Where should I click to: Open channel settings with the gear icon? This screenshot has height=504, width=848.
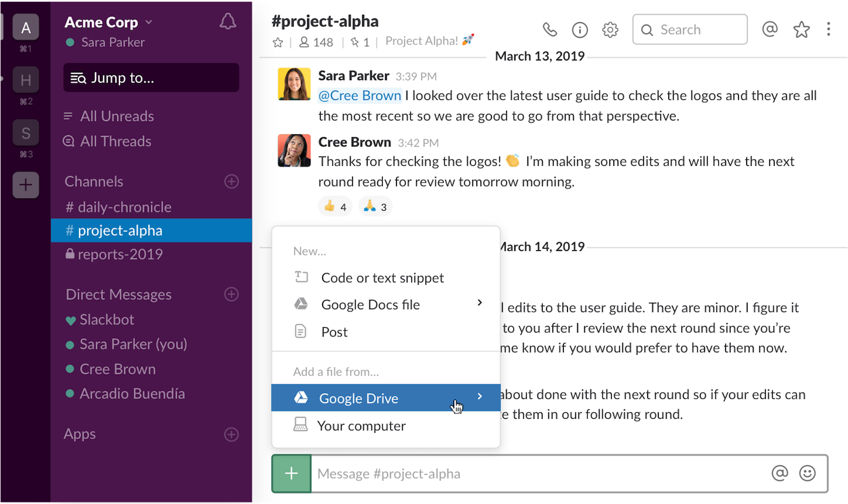pyautogui.click(x=610, y=29)
